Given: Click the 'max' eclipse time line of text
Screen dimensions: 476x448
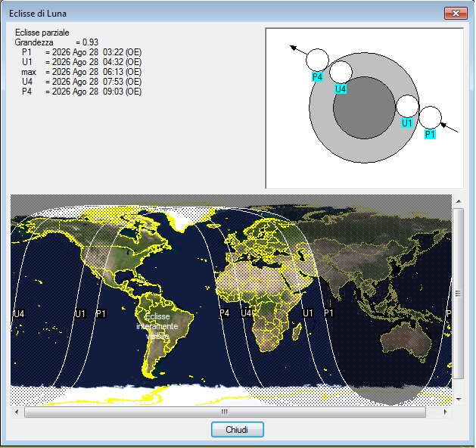Looking at the screenshot, I should click(81, 71).
